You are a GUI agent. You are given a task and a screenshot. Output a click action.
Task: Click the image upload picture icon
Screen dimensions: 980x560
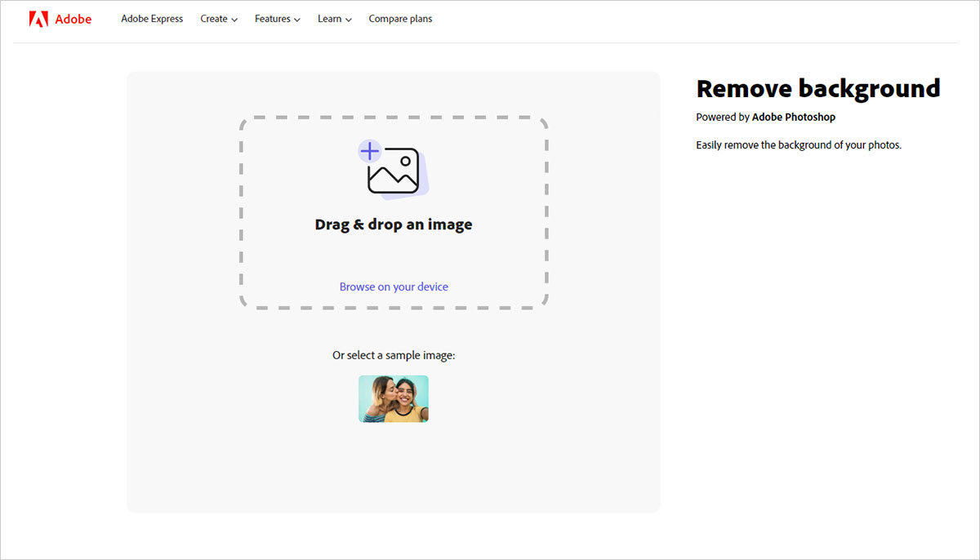[x=393, y=171]
